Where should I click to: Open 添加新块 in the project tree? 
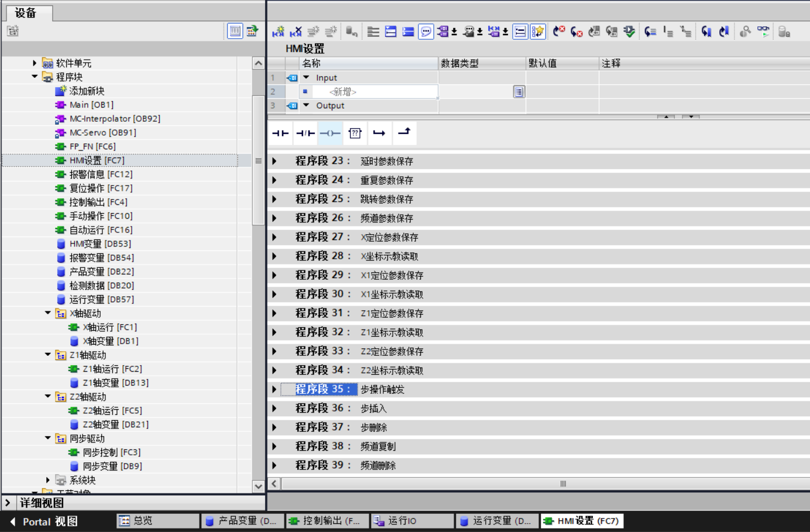click(87, 91)
